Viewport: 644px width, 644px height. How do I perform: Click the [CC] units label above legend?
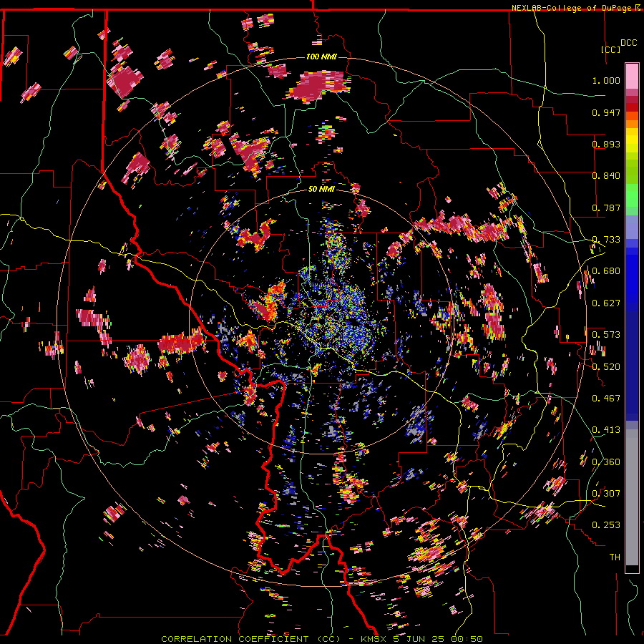[610, 49]
